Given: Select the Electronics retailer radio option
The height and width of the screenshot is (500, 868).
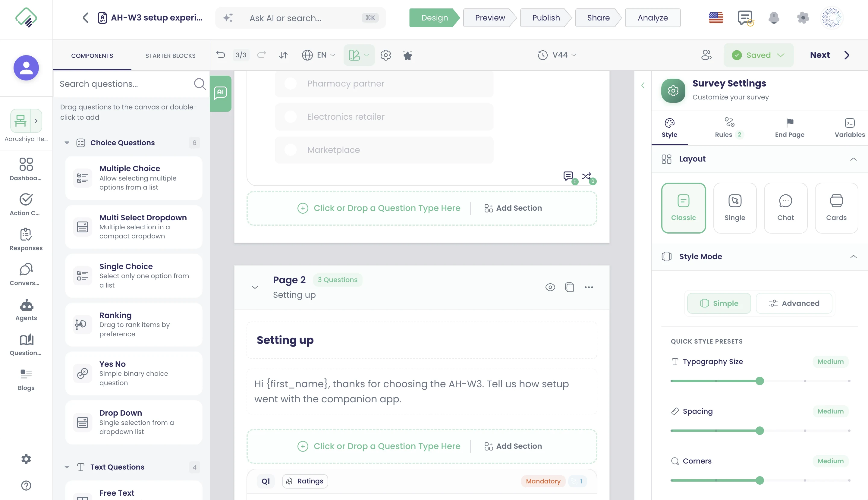Looking at the screenshot, I should [291, 117].
